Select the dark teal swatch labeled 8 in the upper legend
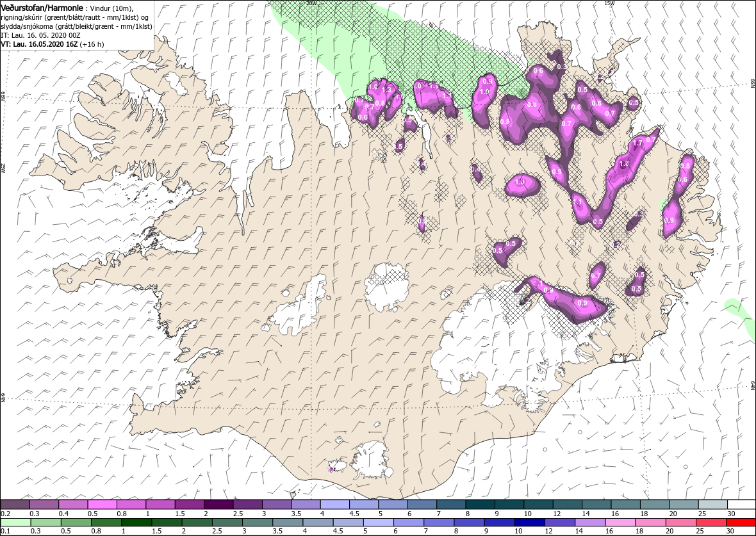This screenshot has height=536, width=756. [x=481, y=504]
